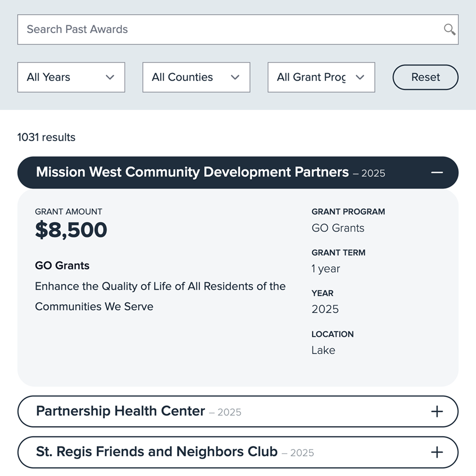Collapse Mission West Community Development Partners title

[192, 172]
